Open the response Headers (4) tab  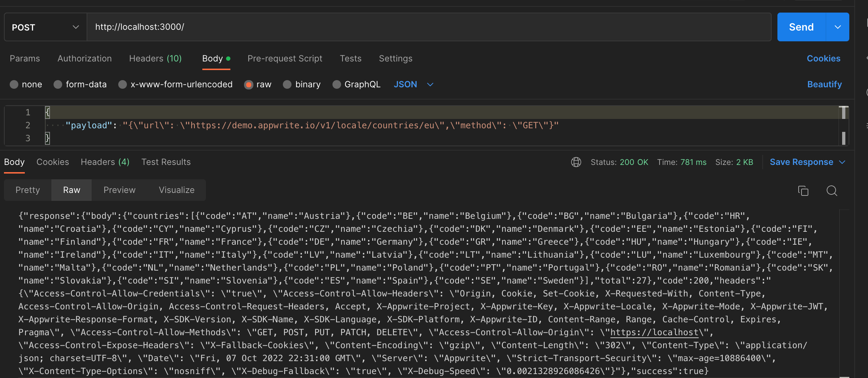[105, 162]
